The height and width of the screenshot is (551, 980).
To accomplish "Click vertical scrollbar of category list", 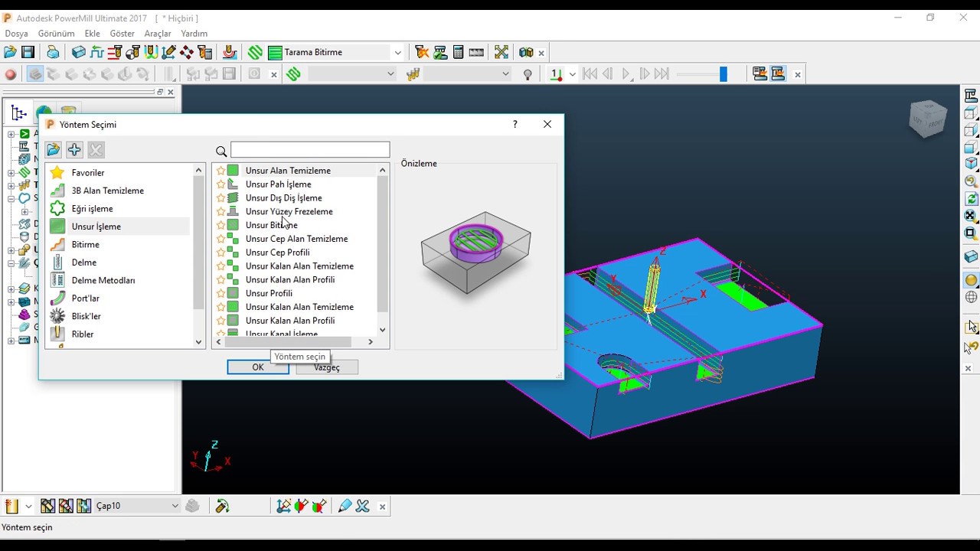I will [199, 242].
